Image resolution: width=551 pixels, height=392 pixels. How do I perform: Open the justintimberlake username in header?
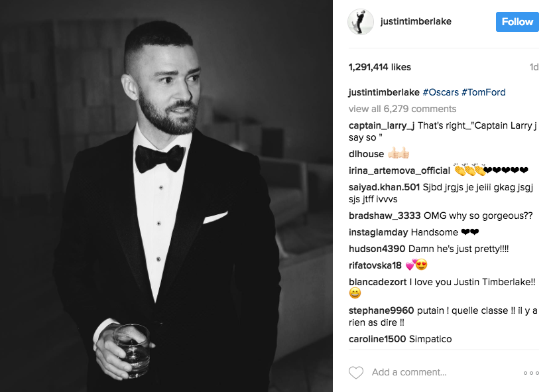tap(416, 21)
